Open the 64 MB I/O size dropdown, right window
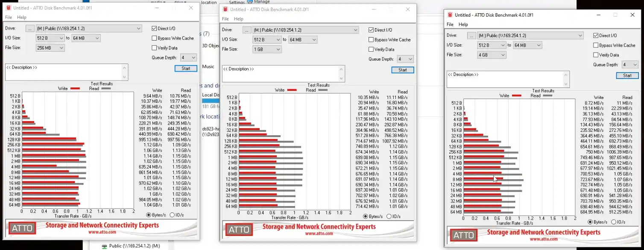The image size is (644, 250). pos(527,45)
